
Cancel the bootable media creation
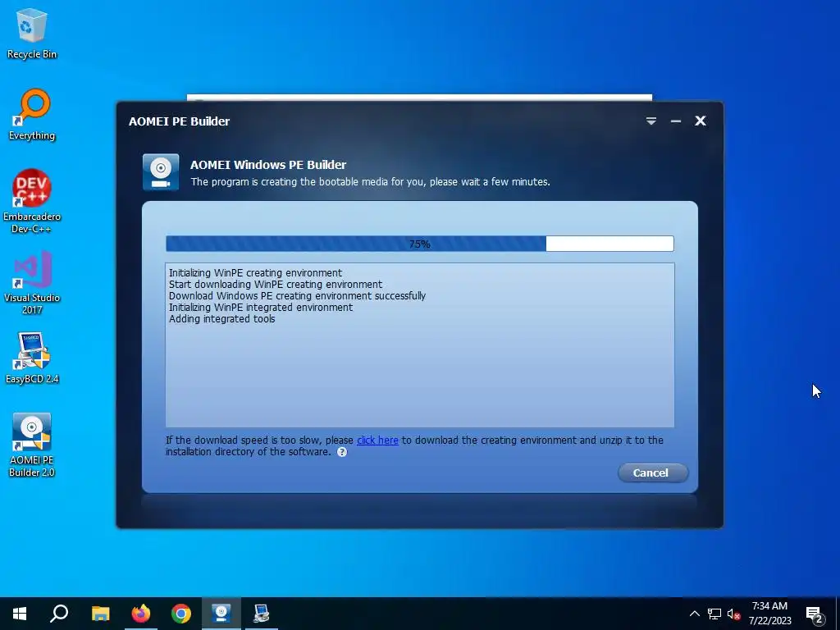coord(652,473)
